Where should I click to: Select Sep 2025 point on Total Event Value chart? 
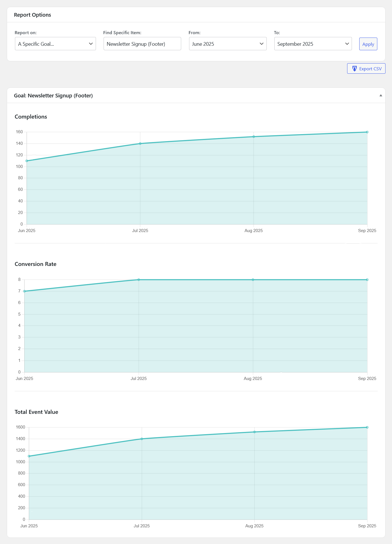(x=367, y=427)
